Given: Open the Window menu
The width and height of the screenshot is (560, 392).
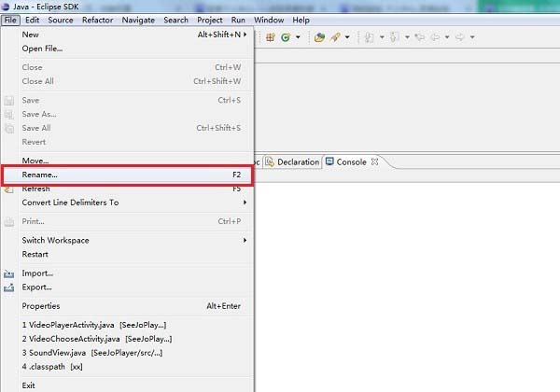Looking at the screenshot, I should (x=269, y=20).
